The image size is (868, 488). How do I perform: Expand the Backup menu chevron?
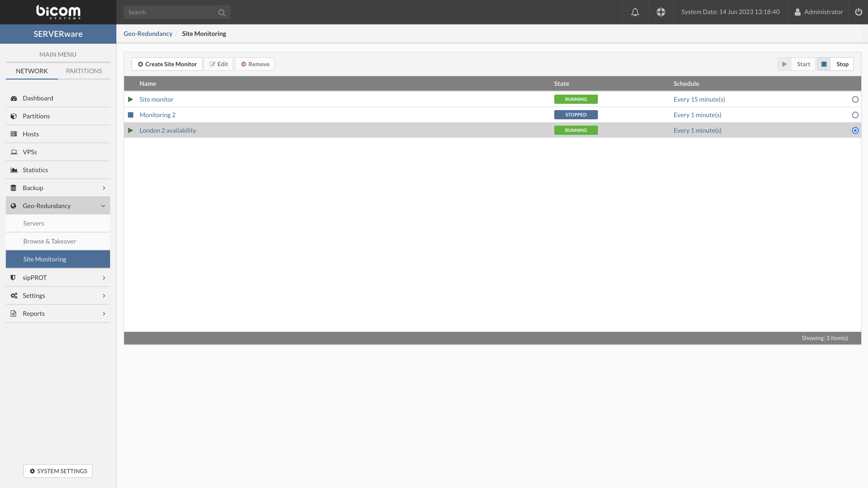point(104,188)
